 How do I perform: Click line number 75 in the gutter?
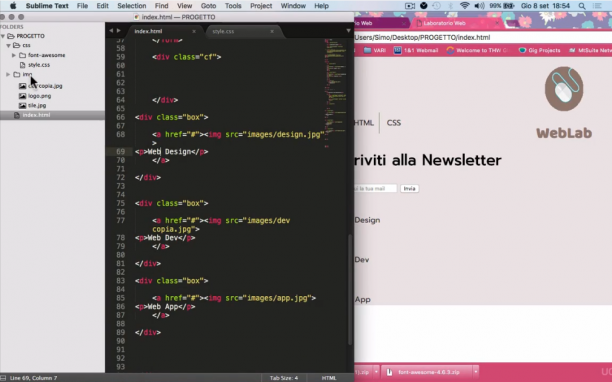[x=120, y=203]
